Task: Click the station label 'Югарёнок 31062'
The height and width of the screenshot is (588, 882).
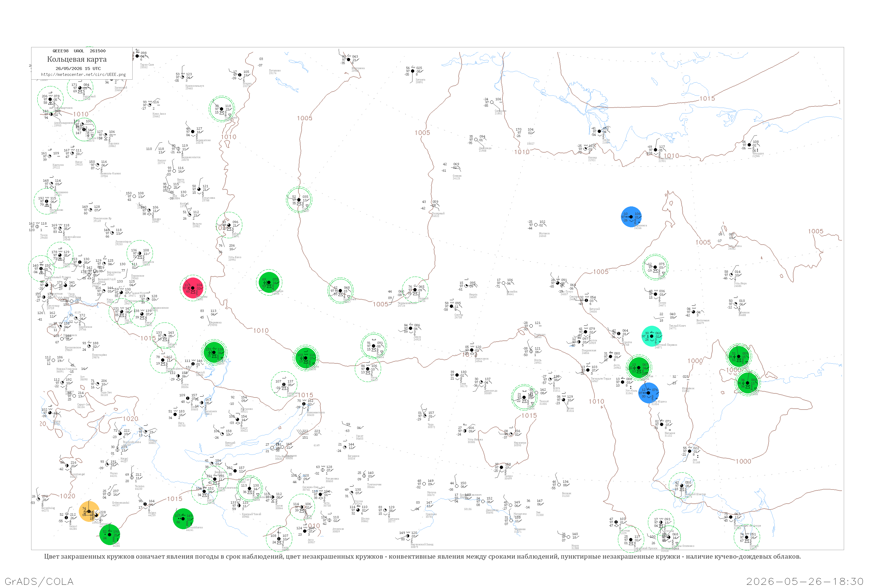Action: coord(688,390)
